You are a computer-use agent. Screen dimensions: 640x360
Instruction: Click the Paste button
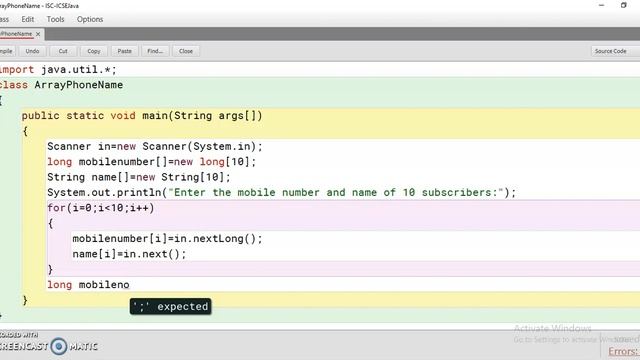click(x=124, y=51)
